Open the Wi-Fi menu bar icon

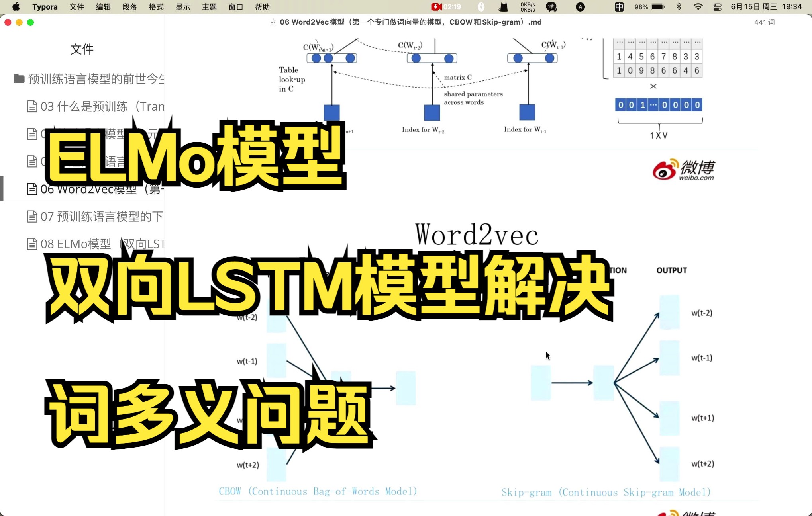[x=698, y=7]
